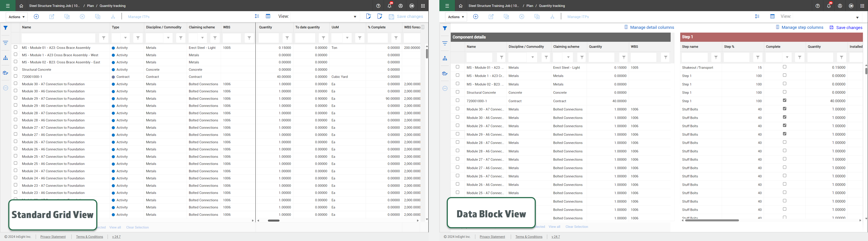Open the View dropdown in Standard Grid View
868x241 pixels.
tap(355, 17)
